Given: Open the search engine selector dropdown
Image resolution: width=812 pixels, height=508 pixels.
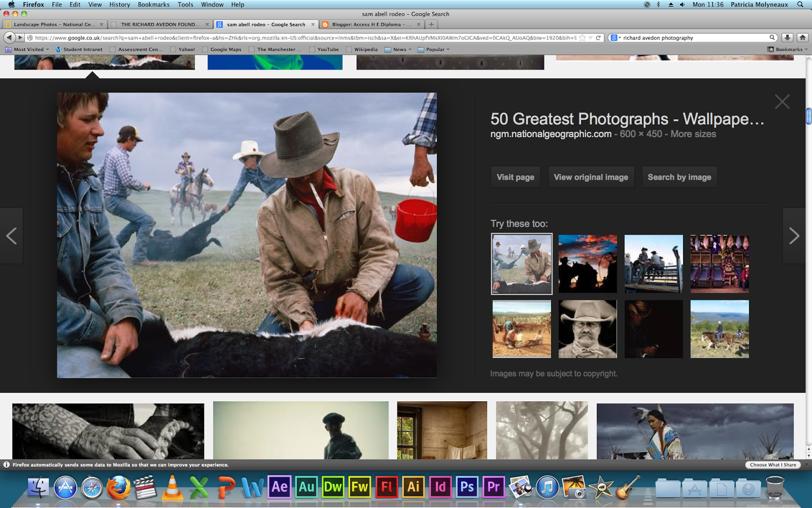Looking at the screenshot, I should pos(616,38).
